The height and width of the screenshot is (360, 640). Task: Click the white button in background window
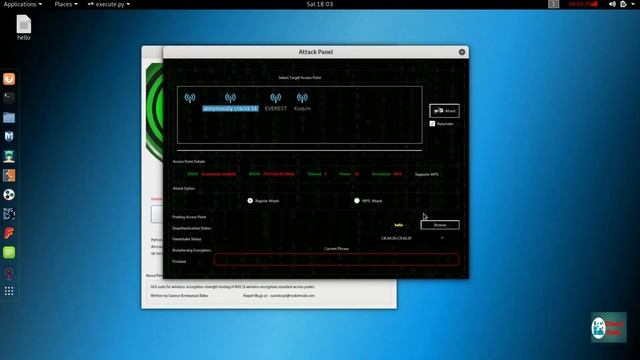coord(157,214)
